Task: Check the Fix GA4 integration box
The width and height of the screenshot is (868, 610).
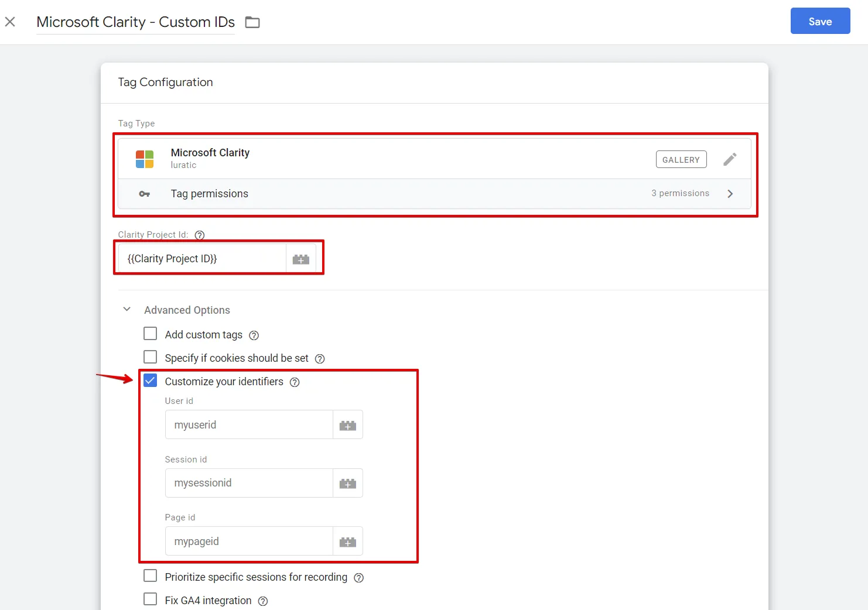Action: click(x=151, y=599)
